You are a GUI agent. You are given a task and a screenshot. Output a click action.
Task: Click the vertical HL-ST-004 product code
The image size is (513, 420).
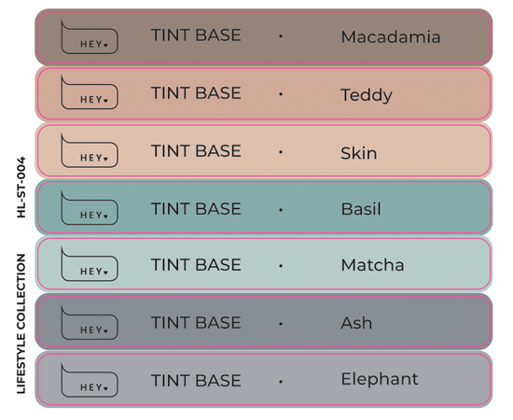coord(21,188)
